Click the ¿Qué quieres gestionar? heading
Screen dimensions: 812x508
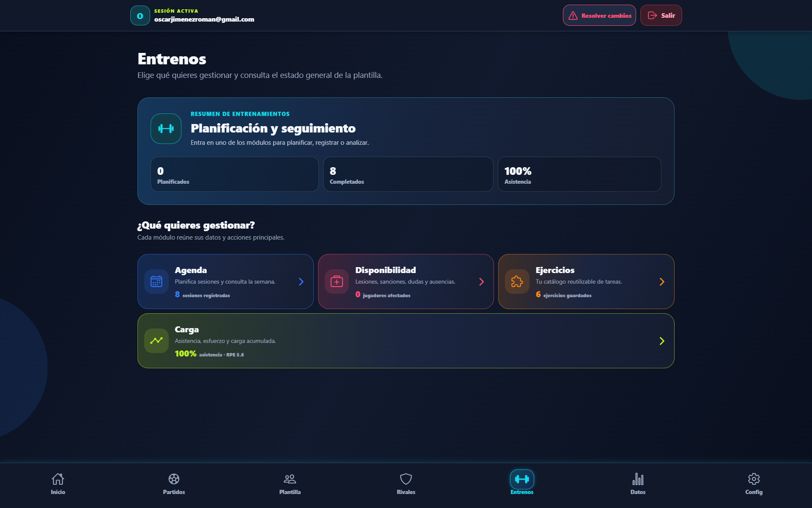(x=196, y=225)
